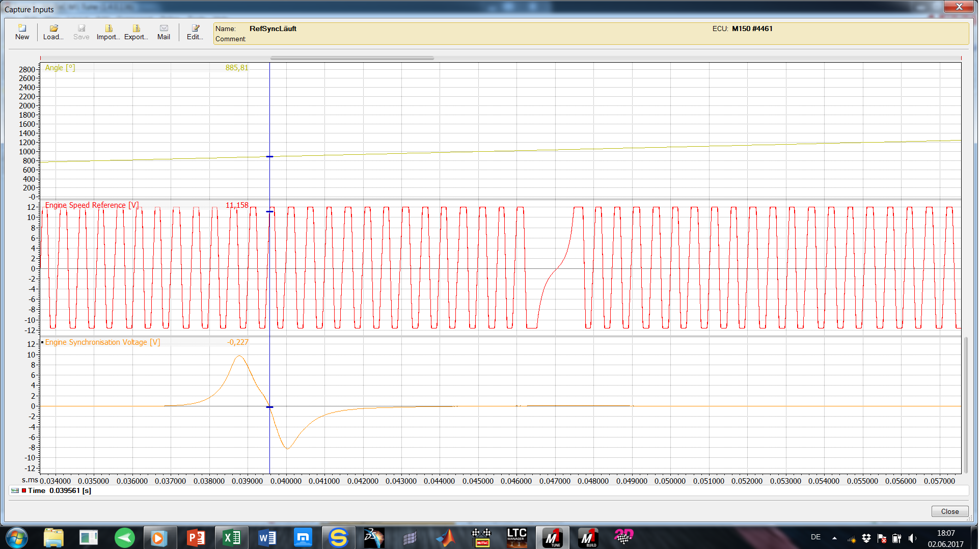The image size is (980, 549).
Task: Open the 3DS CATIA taskbar icon
Action: click(x=373, y=538)
